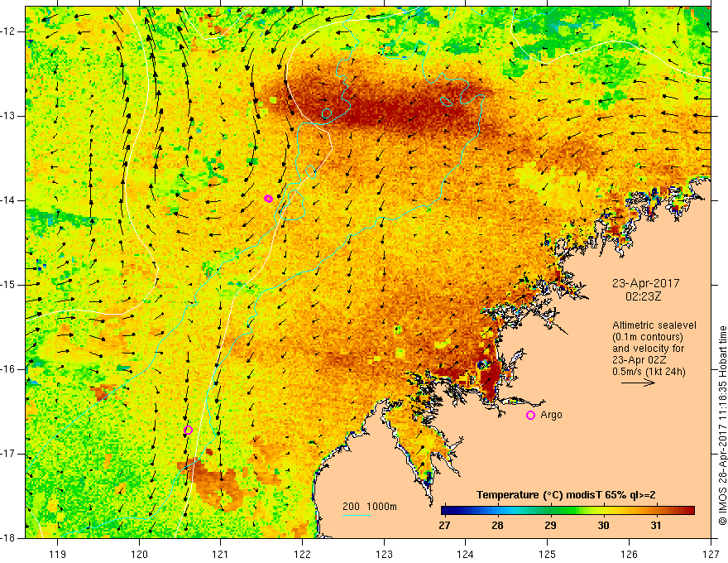Screen dimensions: 728x563
Task: Click the small cyan closed contour near 12.8°S 123.8°E
Action: click(446, 101)
